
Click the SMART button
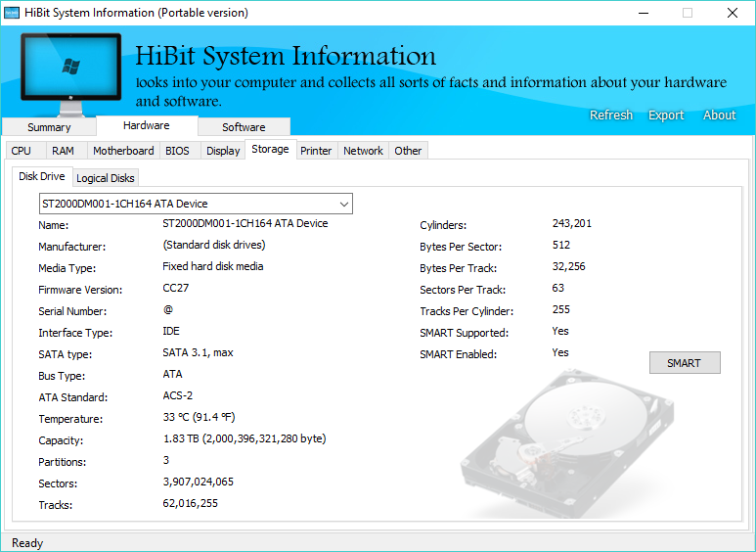(x=685, y=363)
